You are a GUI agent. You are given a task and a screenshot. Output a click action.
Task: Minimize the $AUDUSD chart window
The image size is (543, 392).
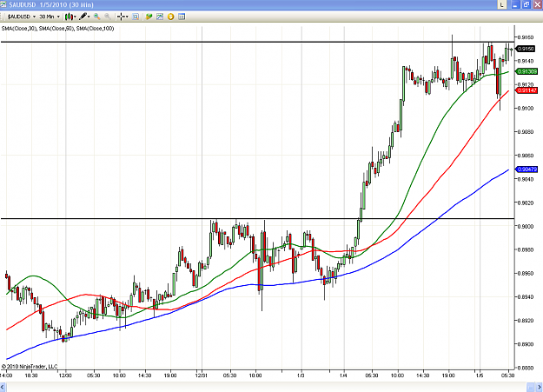[515, 4]
